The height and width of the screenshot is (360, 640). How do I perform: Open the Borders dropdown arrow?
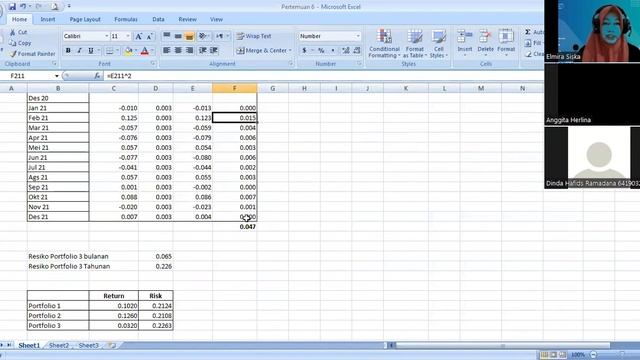(x=118, y=51)
